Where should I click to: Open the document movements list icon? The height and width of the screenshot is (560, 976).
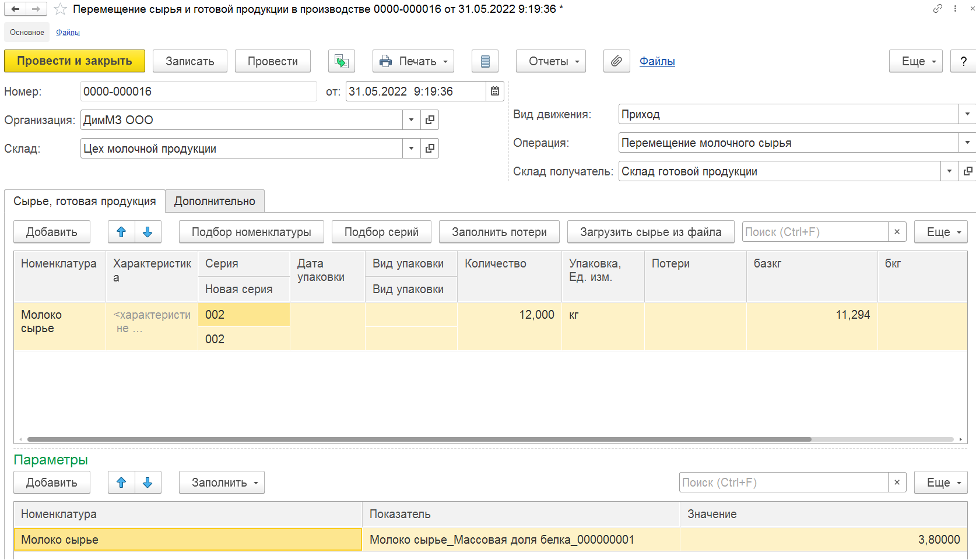pos(485,61)
